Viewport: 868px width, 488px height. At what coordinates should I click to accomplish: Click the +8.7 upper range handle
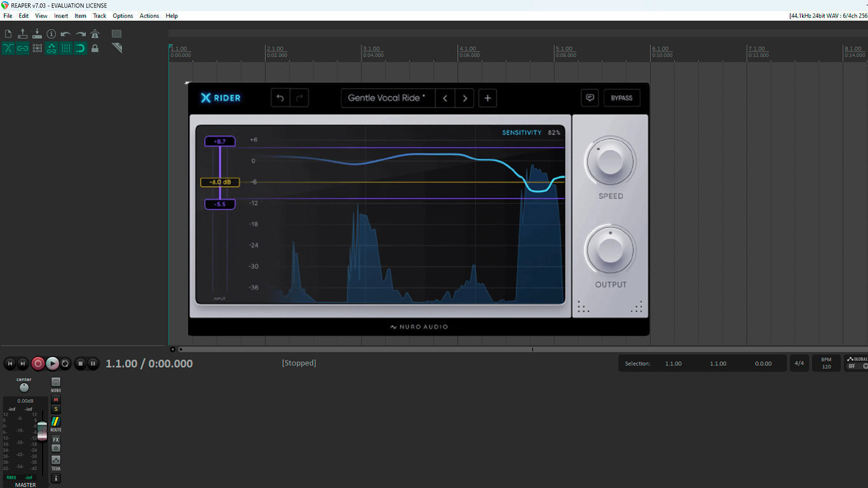pyautogui.click(x=220, y=141)
